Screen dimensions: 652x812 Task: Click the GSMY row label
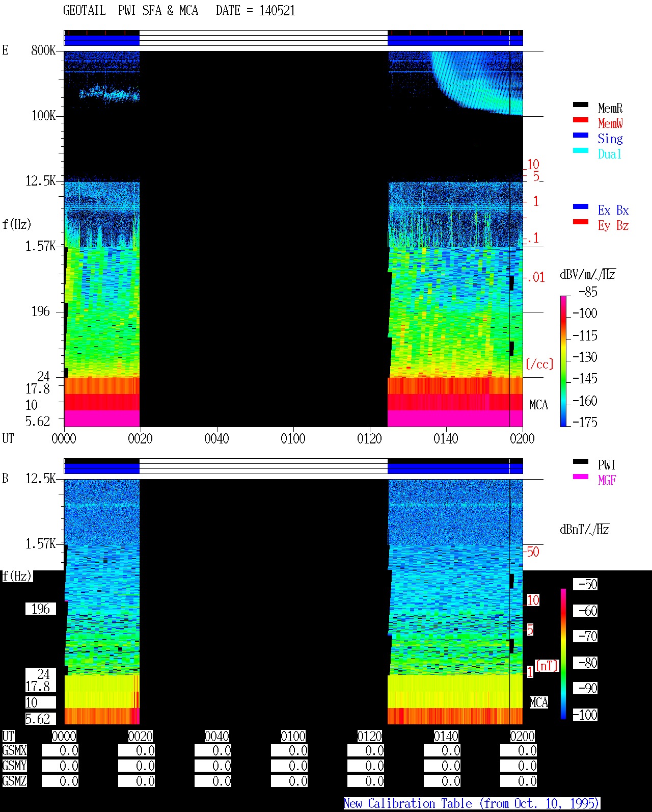pos(15,766)
